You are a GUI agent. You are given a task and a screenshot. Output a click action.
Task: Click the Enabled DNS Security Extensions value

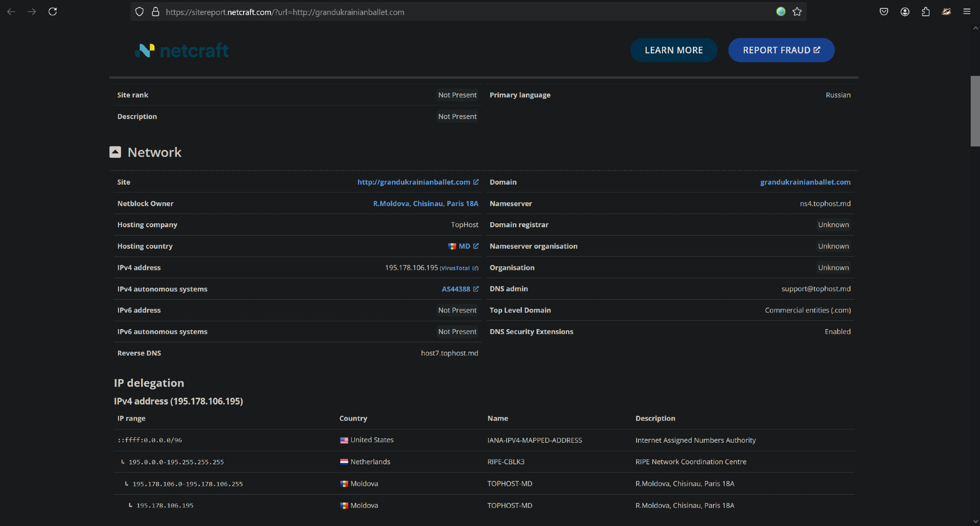pyautogui.click(x=837, y=332)
